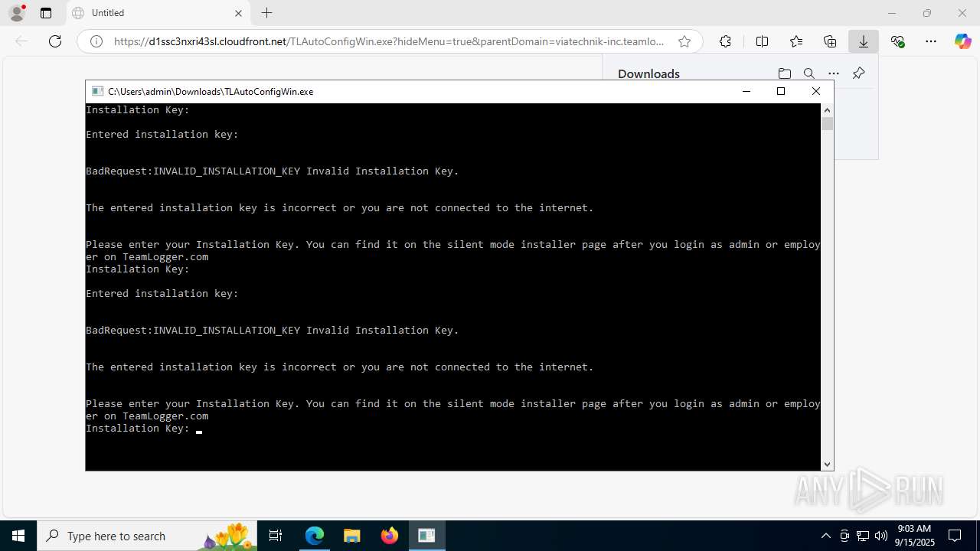980x551 pixels.
Task: Search downloads in Downloads panel
Action: [809, 73]
